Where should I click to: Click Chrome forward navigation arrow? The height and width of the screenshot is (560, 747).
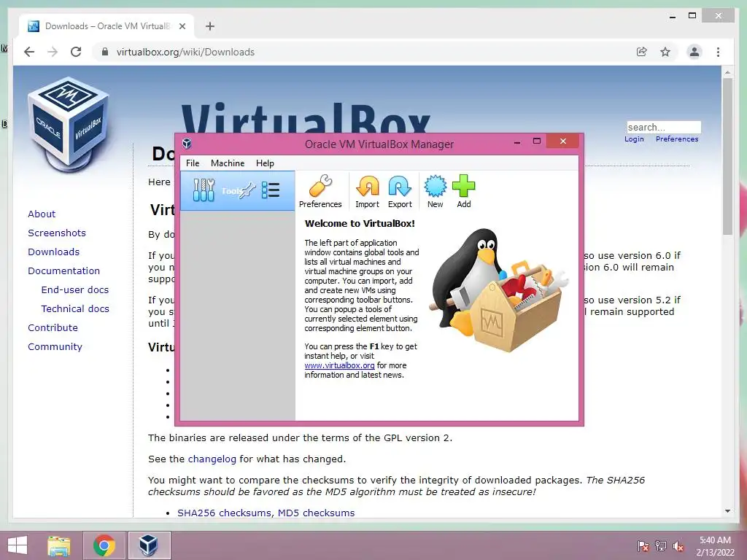(x=53, y=52)
